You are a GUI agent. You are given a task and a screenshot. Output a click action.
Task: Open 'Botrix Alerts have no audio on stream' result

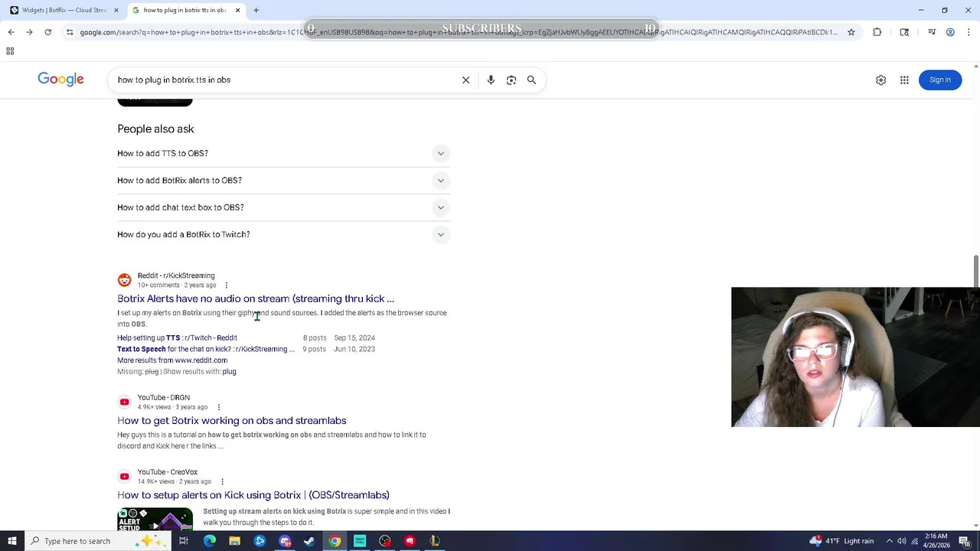click(x=256, y=298)
